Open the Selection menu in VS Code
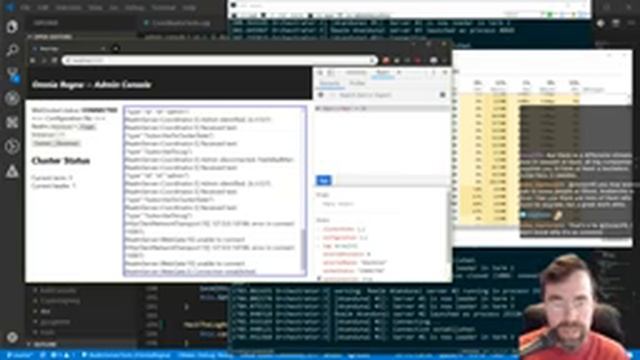640x360 pixels. (x=69, y=7)
